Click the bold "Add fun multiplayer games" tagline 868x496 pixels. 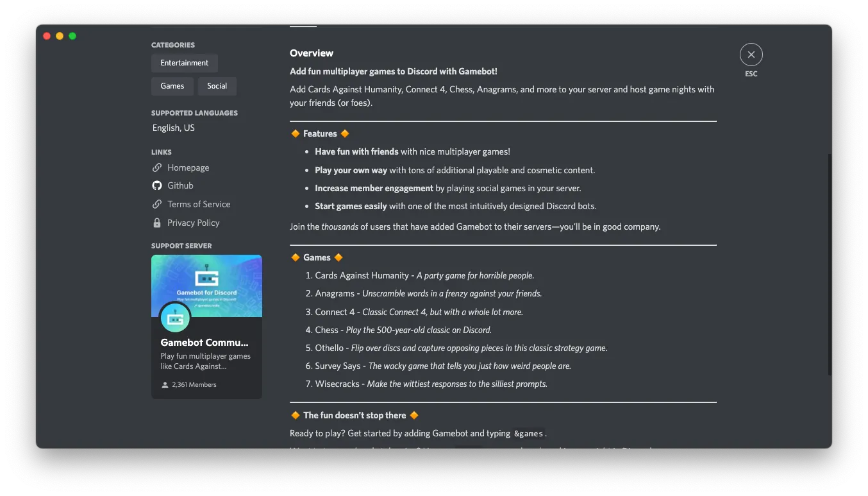click(394, 71)
